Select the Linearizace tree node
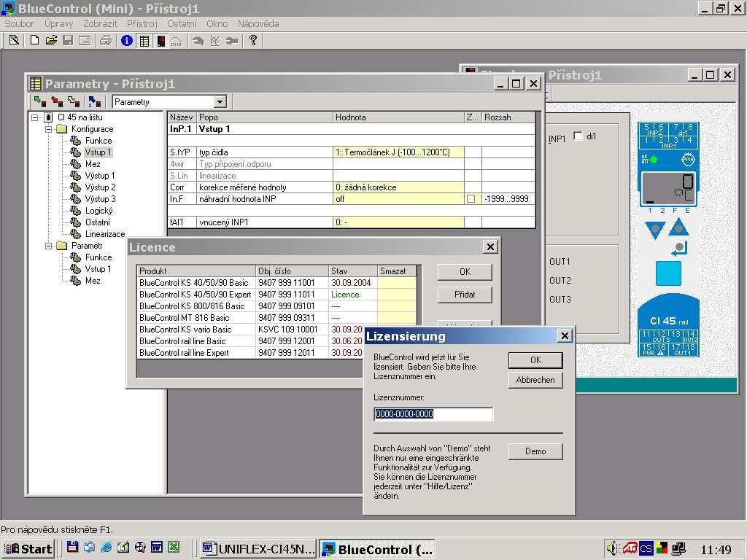 tap(105, 234)
